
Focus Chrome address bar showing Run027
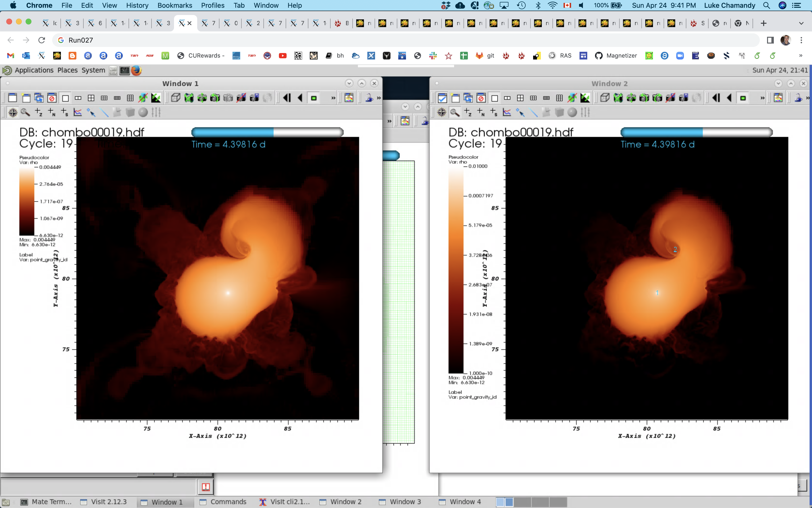coord(406,40)
